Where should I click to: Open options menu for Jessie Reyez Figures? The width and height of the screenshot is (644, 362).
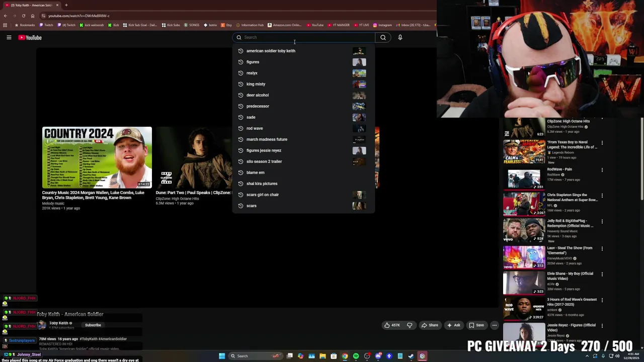(602, 326)
